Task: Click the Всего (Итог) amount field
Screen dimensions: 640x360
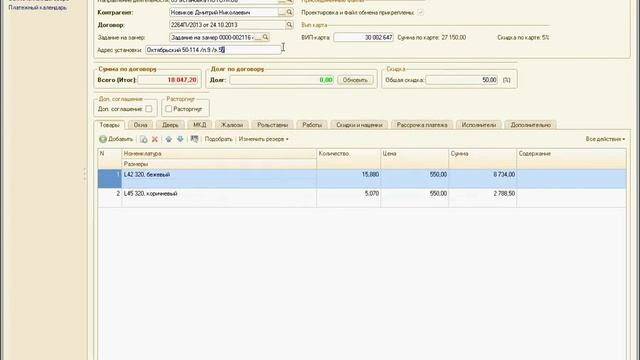Action: click(168, 80)
